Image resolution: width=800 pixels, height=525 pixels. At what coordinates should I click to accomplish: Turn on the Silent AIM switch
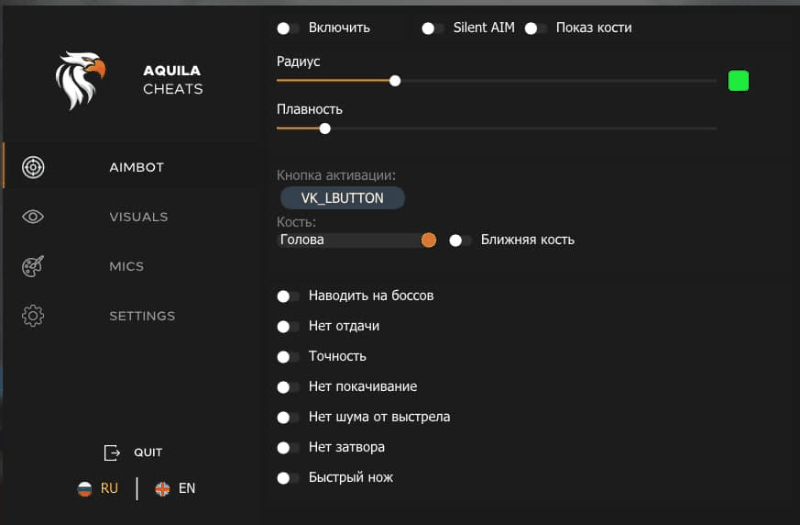[x=432, y=28]
